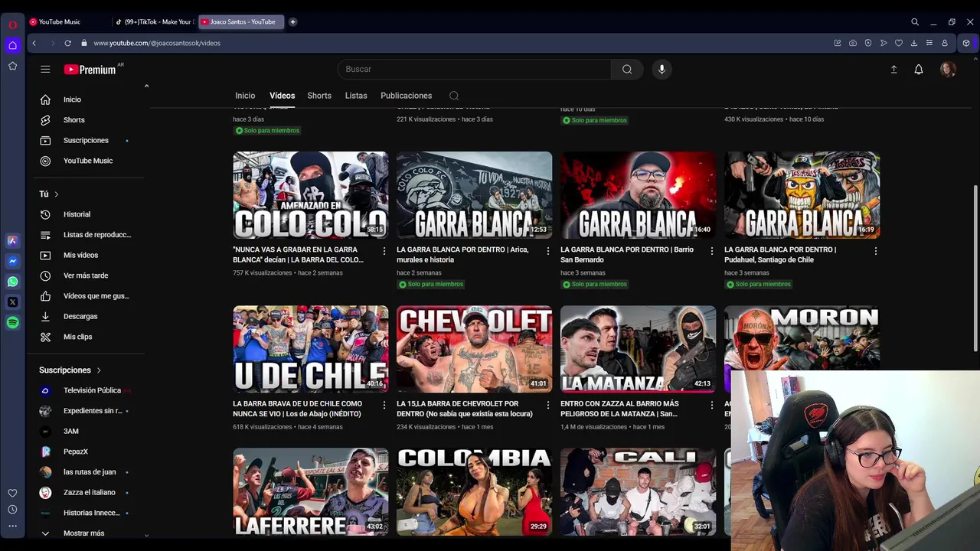Open options for Arica, murales e historia video
The image size is (980, 551).
pos(548,251)
